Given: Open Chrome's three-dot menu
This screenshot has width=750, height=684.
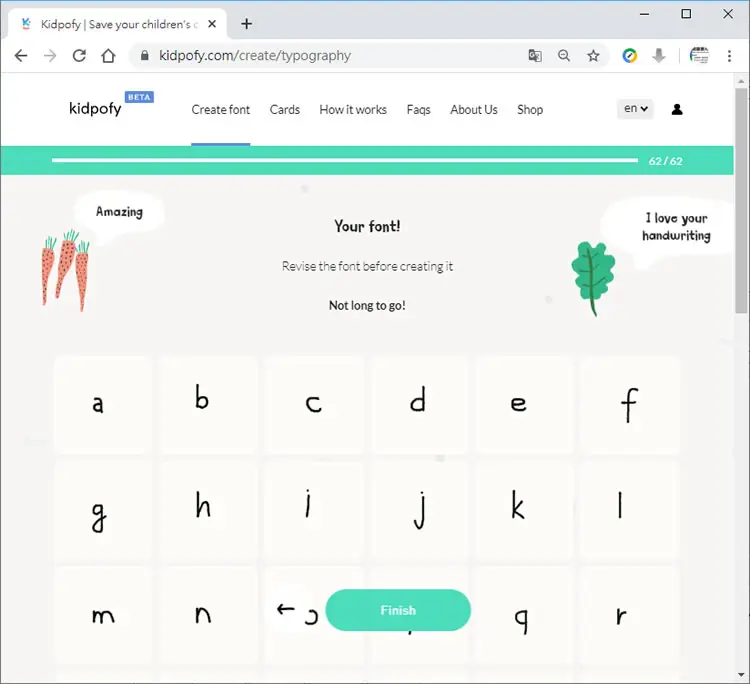Looking at the screenshot, I should [729, 56].
